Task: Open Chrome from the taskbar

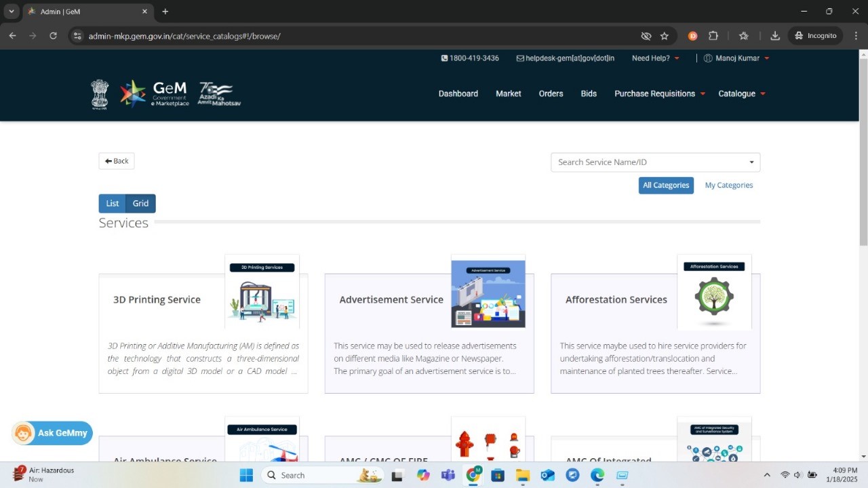Action: tap(473, 475)
